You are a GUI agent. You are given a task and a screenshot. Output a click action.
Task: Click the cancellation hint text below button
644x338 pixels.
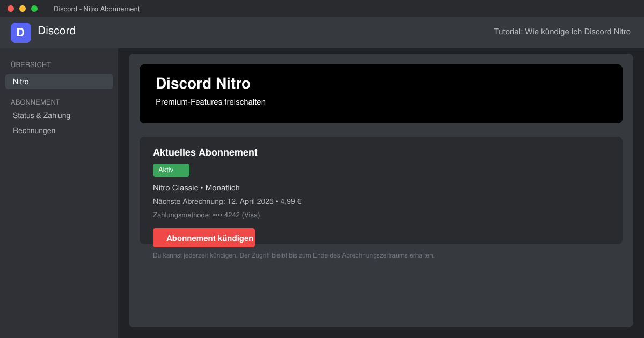tap(294, 255)
